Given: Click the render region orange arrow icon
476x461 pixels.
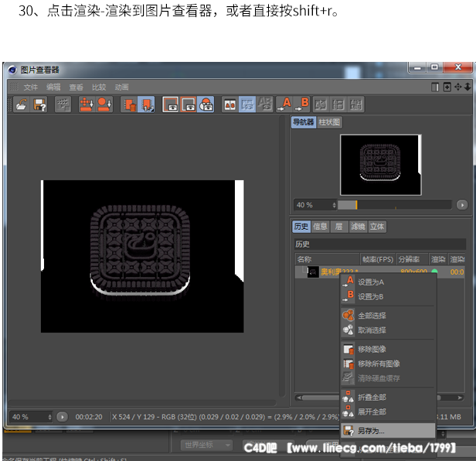Looking at the screenshot, I should coord(87,104).
